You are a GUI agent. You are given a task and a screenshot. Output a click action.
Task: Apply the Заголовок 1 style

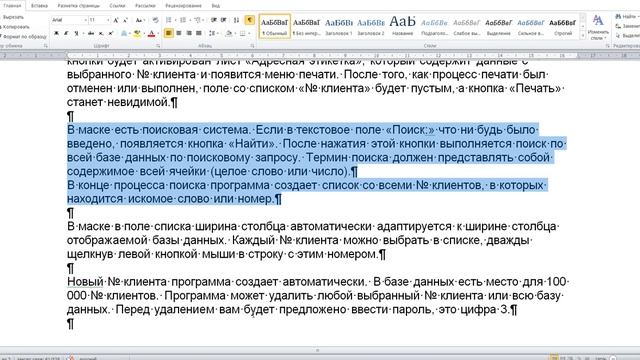[x=339, y=26]
